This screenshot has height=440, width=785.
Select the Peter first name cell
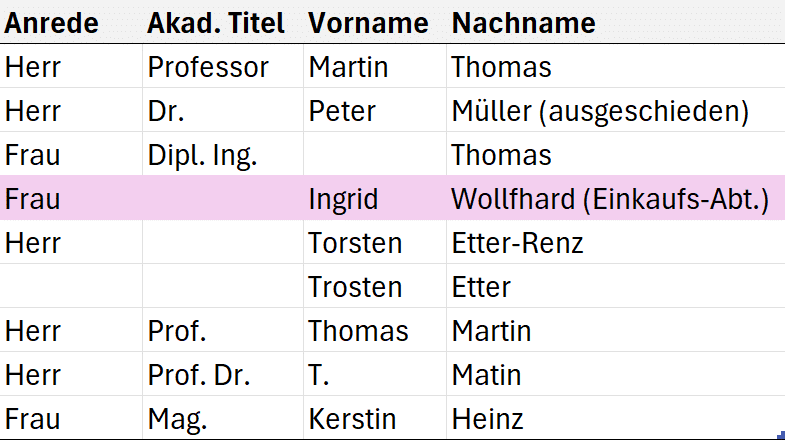point(374,111)
